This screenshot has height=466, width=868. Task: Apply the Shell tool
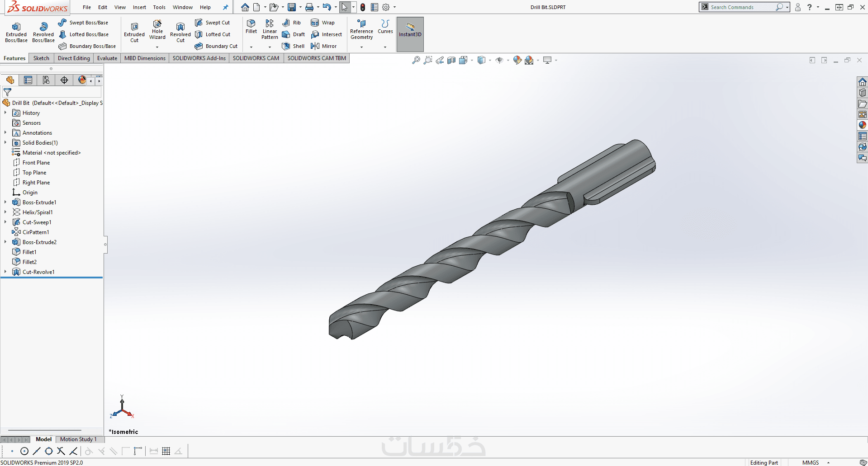(293, 46)
